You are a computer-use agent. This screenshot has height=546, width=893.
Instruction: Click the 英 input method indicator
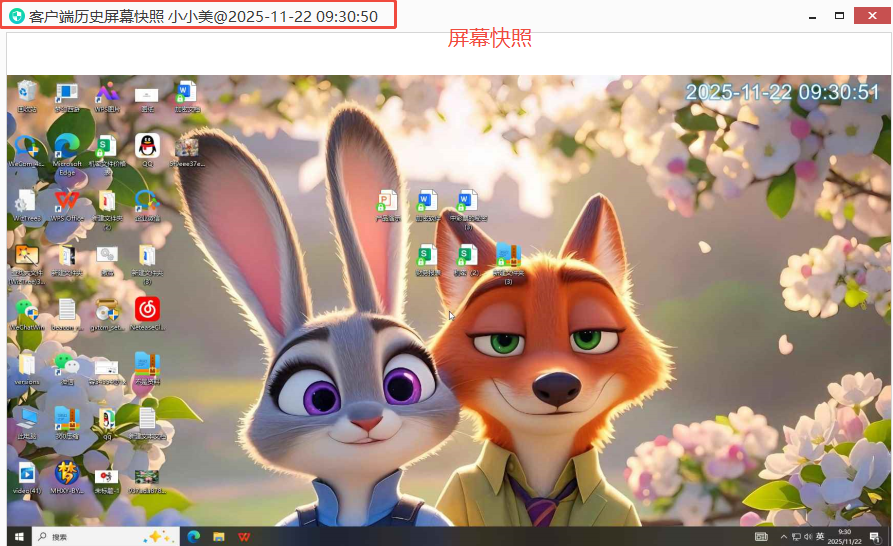tap(820, 536)
